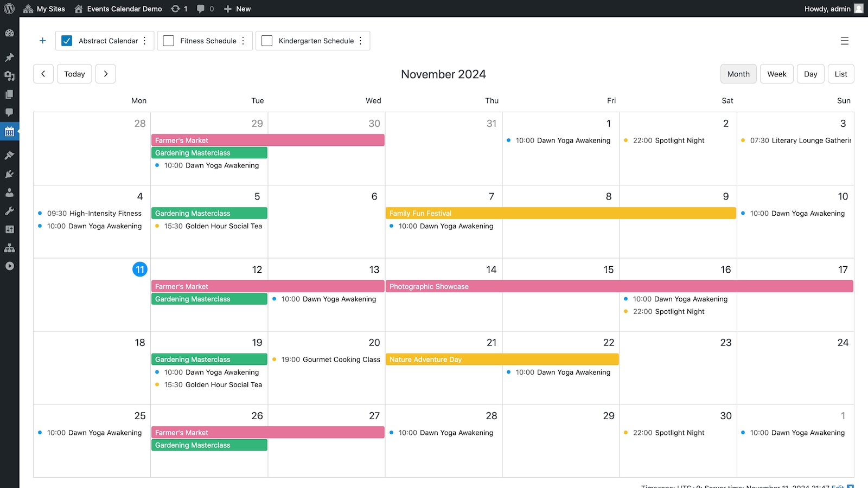This screenshot has width=868, height=488.
Task: Select the highlighted day 11
Action: [x=140, y=269]
